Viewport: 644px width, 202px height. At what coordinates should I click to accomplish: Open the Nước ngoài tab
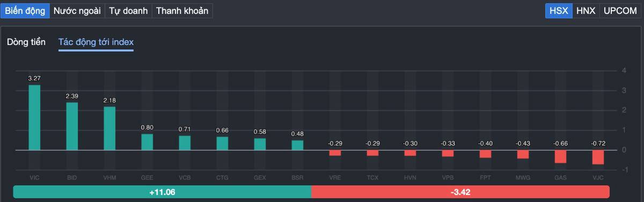point(77,11)
